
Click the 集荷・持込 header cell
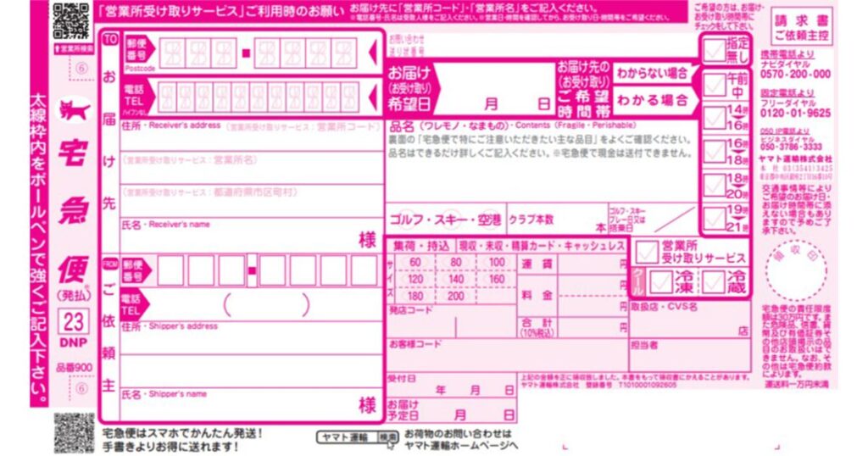[420, 247]
